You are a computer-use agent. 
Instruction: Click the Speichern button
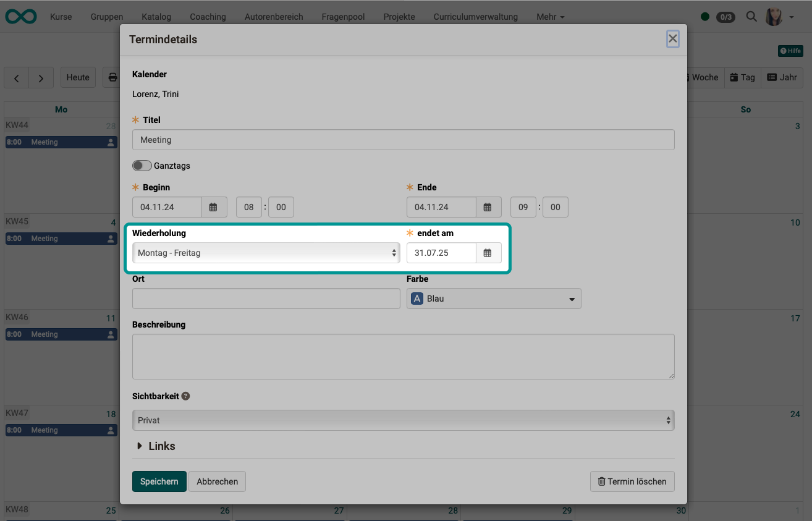tap(159, 481)
